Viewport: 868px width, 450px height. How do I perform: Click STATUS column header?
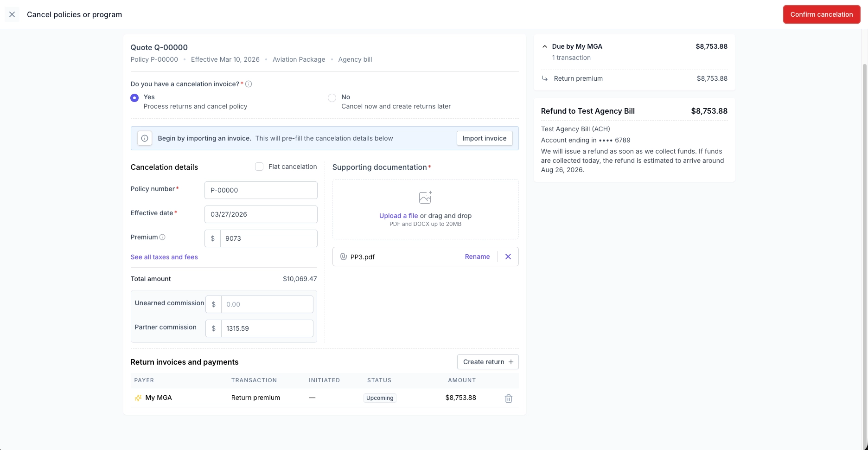pos(379,380)
